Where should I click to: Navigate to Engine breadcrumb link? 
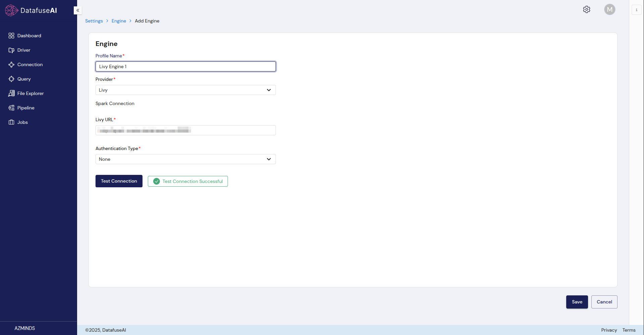tap(119, 21)
